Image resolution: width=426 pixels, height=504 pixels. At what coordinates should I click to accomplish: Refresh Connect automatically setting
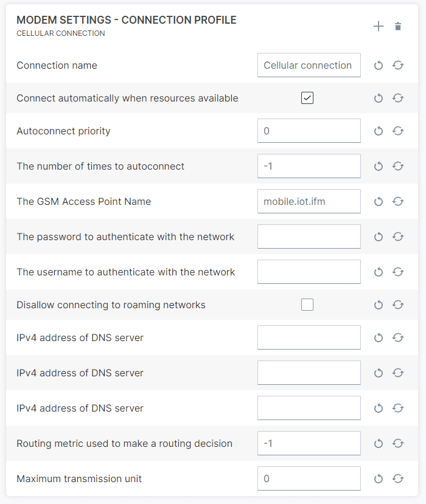click(398, 98)
